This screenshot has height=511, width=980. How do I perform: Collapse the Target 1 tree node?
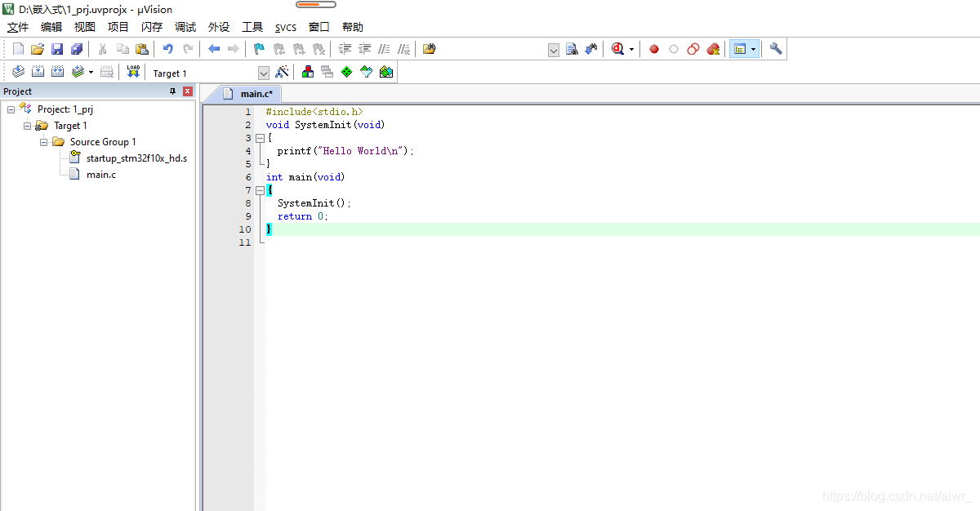[x=27, y=126]
